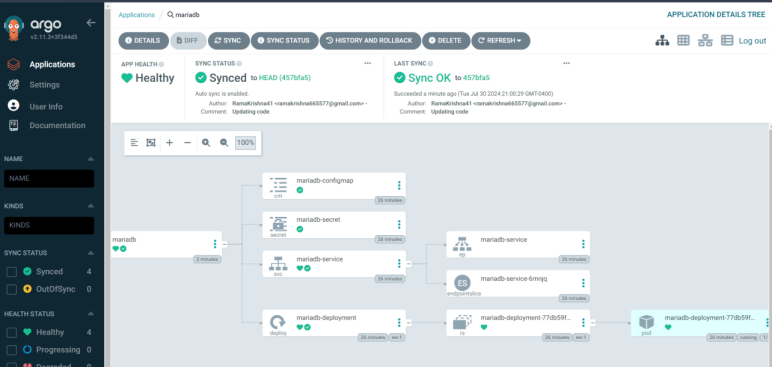The image size is (772, 367).
Task: Check the Synced filter checkbox
Action: pyautogui.click(x=12, y=271)
